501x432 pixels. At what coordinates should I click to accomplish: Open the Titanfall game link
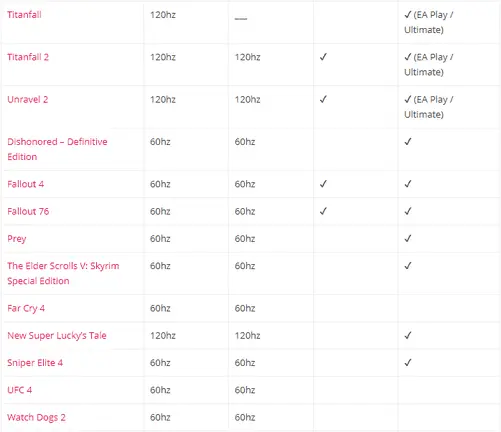[24, 15]
